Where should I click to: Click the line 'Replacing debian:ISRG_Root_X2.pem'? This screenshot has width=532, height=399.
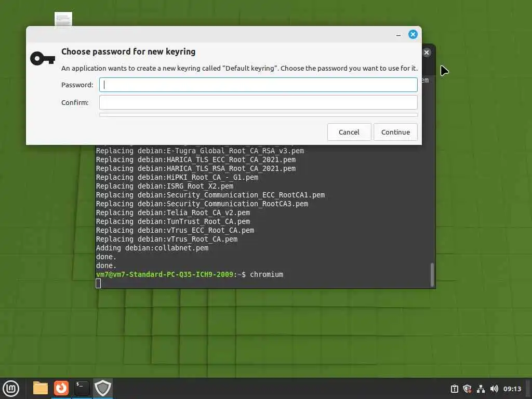pyautogui.click(x=165, y=187)
